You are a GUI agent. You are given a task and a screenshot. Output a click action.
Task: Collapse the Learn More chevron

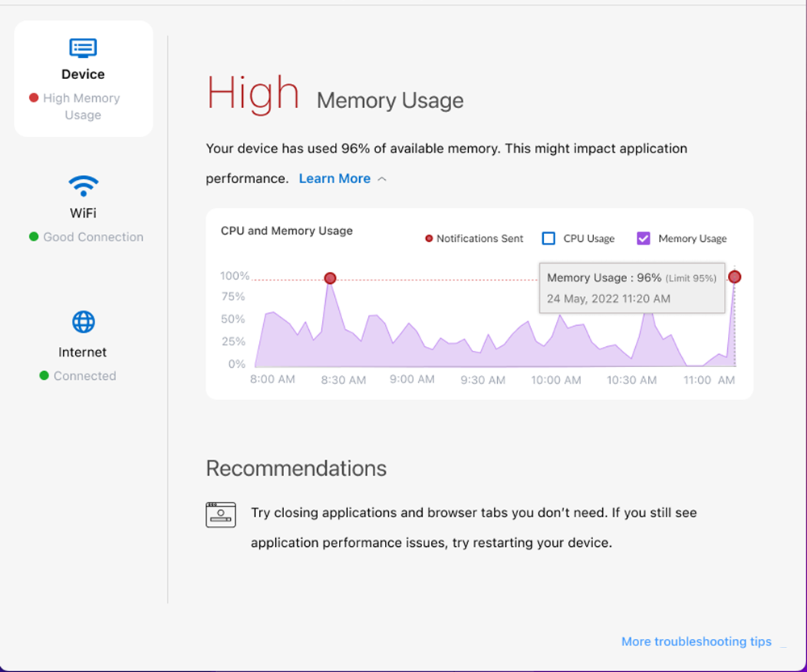click(x=383, y=179)
